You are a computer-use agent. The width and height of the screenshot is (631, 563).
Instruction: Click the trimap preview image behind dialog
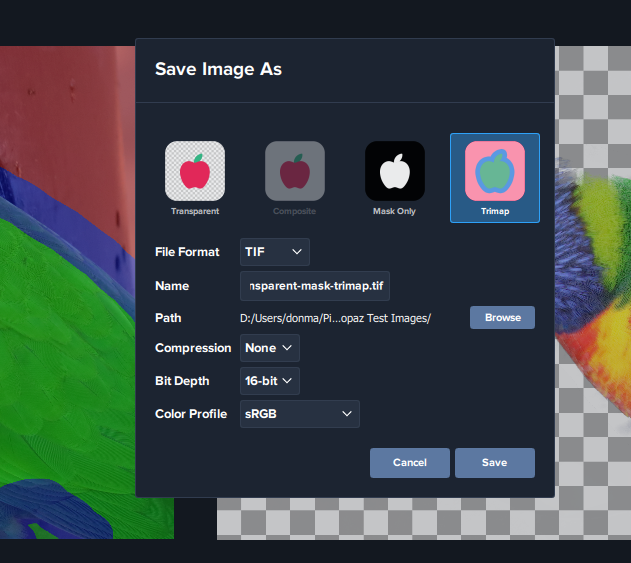point(67,292)
